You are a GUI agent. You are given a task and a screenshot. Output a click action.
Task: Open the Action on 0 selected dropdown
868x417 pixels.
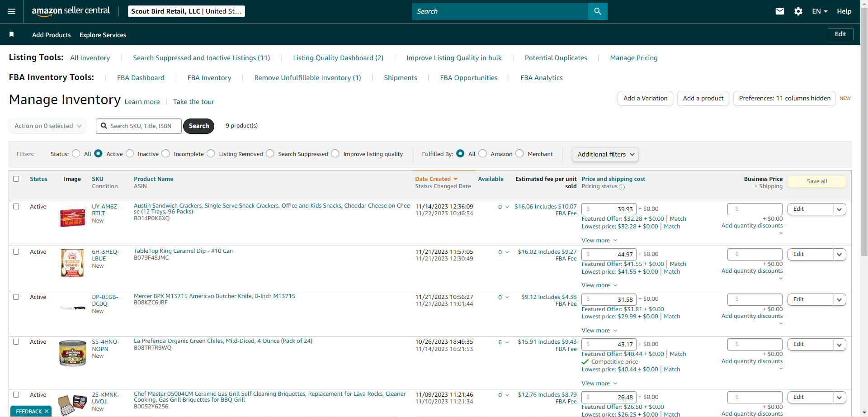coord(47,126)
